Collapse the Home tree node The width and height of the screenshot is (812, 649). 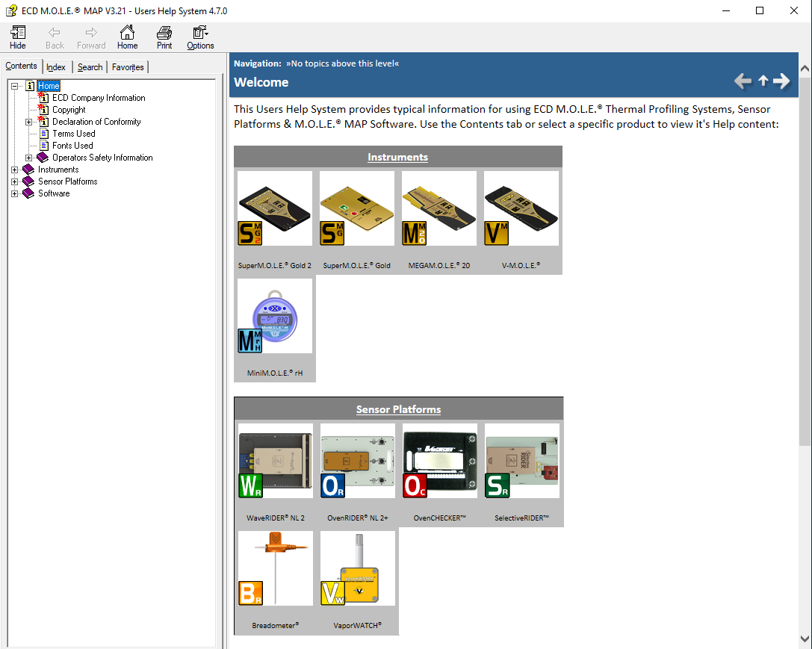(x=14, y=86)
